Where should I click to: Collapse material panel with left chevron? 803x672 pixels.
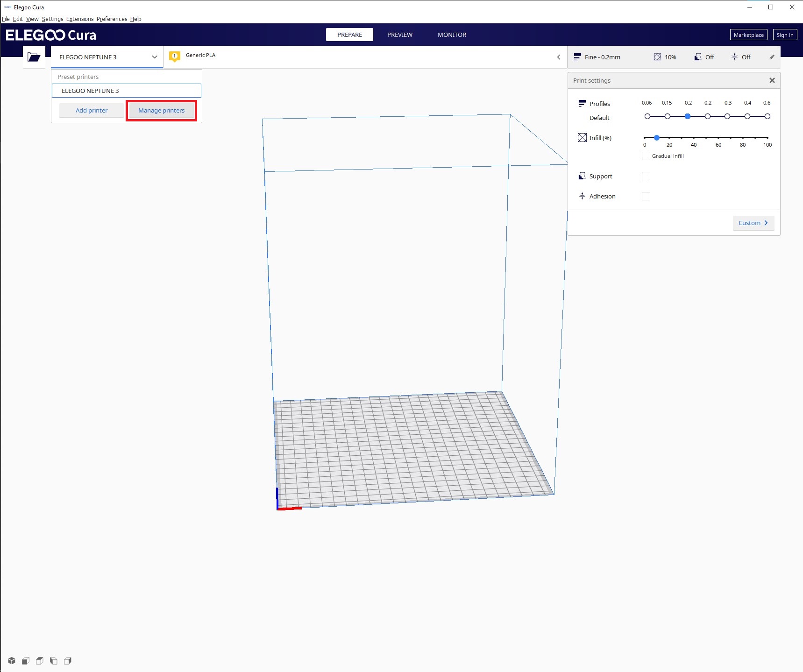coord(559,57)
